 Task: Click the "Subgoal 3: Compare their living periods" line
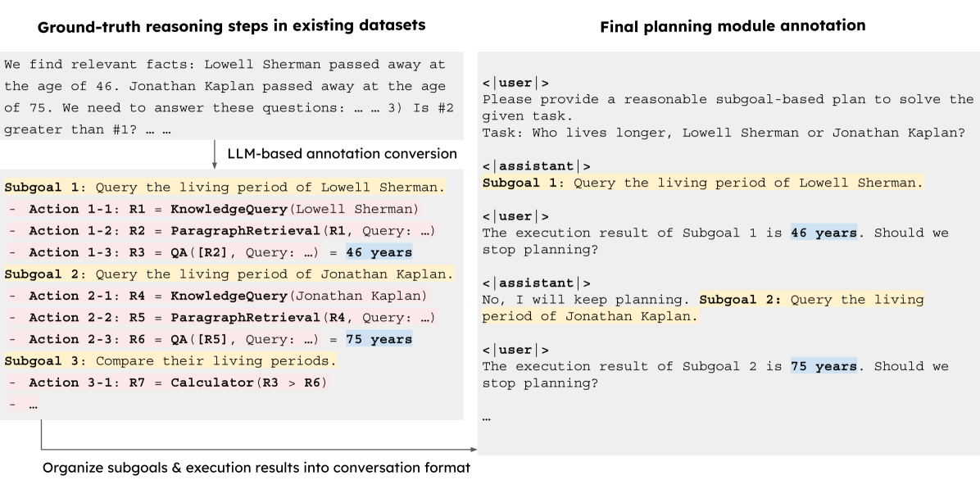(170, 360)
